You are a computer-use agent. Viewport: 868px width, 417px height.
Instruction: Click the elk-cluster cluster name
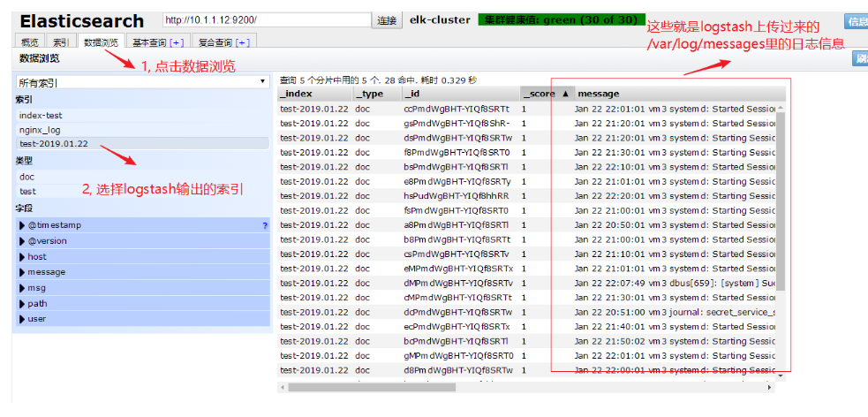coord(440,20)
